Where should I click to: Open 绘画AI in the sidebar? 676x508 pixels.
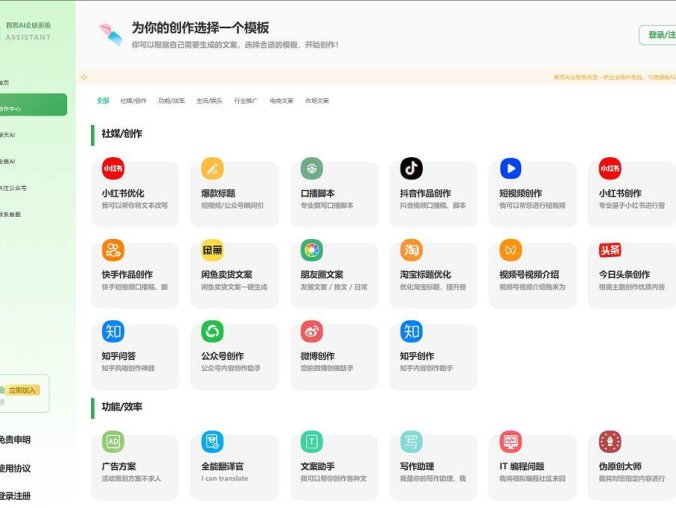(8, 161)
